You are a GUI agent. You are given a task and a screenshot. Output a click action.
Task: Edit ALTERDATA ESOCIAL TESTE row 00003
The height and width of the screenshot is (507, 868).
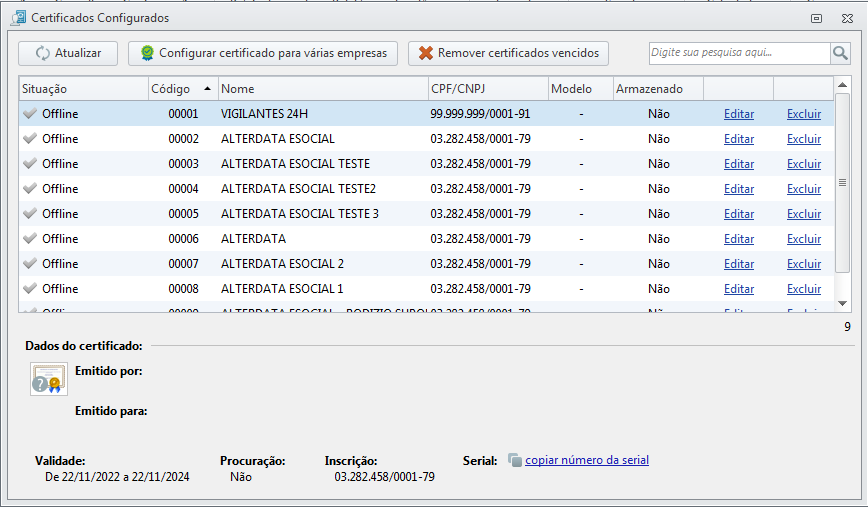739,164
